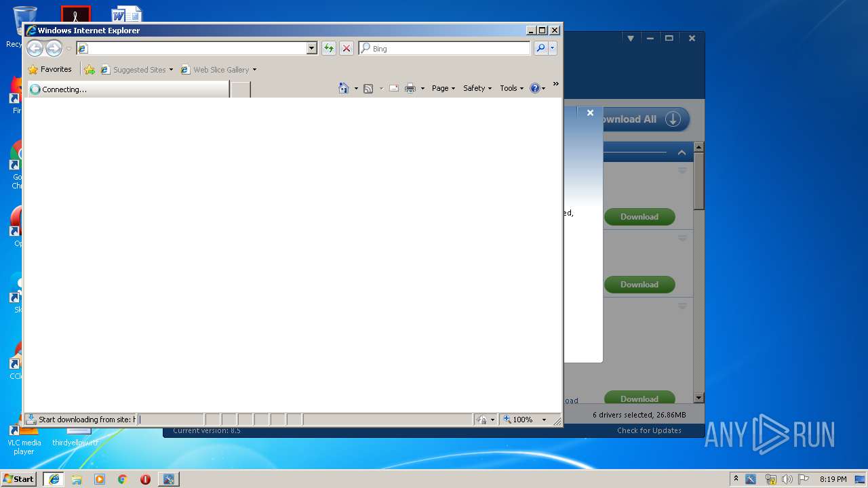
Task: Expand Web Slice Gallery dropdown arrow
Action: tap(254, 69)
